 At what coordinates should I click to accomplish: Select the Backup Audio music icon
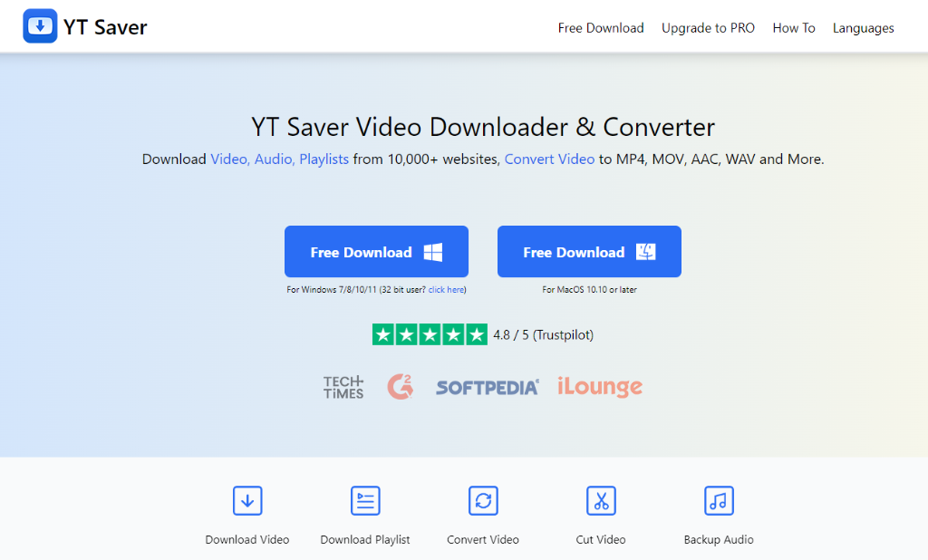(719, 501)
